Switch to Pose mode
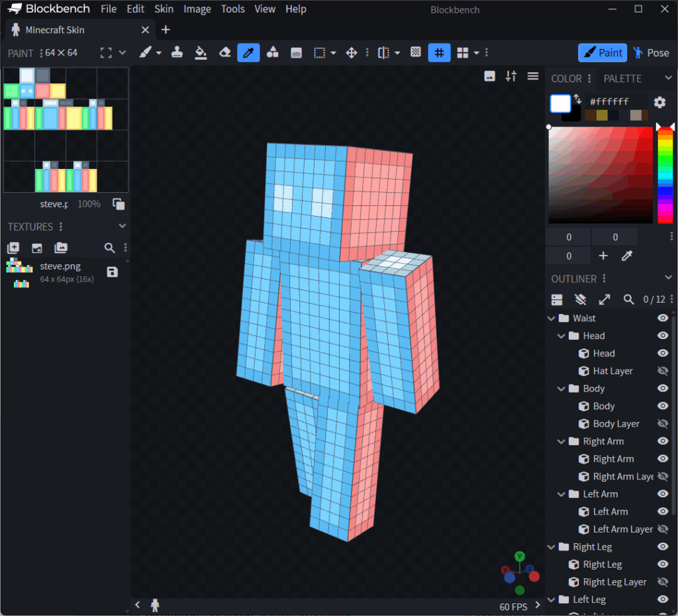The height and width of the screenshot is (616, 678). point(651,53)
